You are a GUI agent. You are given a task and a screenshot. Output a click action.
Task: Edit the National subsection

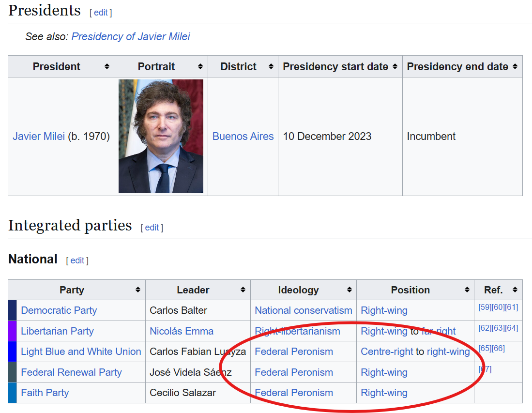click(x=77, y=260)
